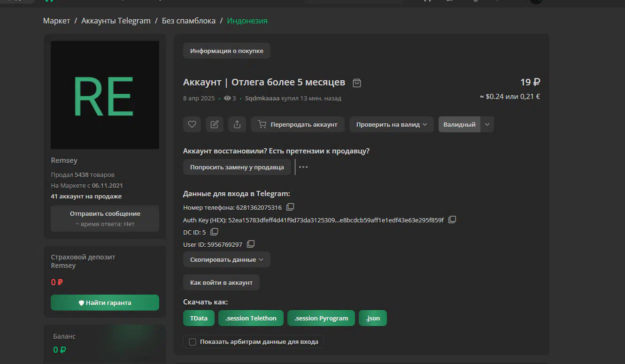The image size is (625, 364).
Task: Open the Remsey seller profile name
Action: click(x=64, y=160)
